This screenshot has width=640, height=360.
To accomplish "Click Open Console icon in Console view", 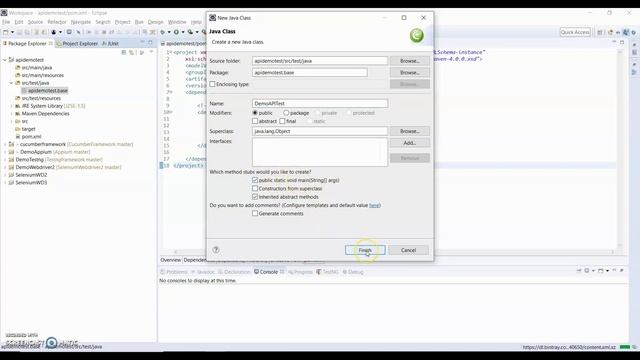I will [601, 271].
